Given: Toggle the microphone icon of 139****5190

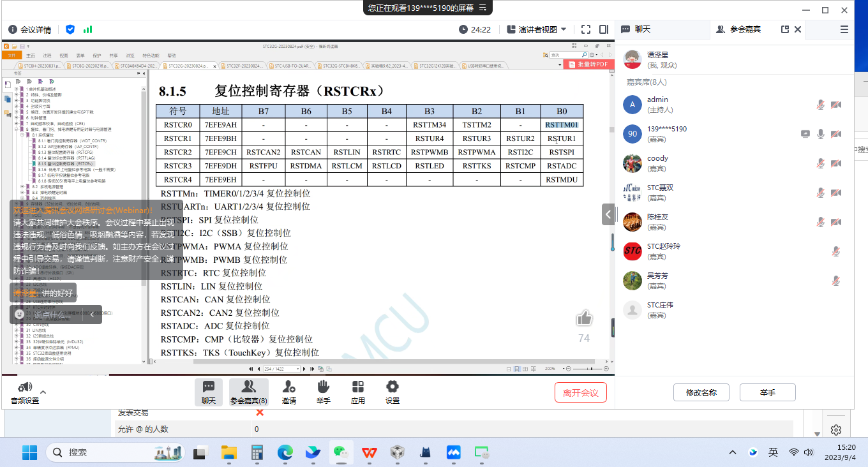Looking at the screenshot, I should 821,134.
